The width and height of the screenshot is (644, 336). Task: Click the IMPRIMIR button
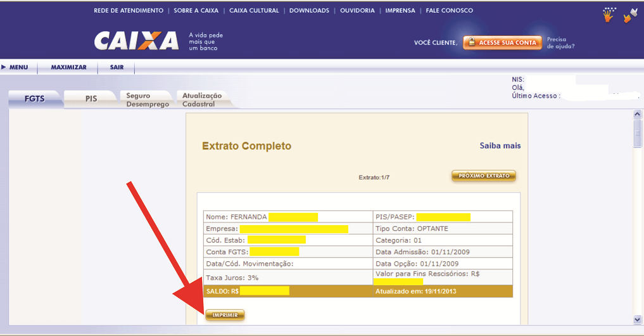(225, 315)
